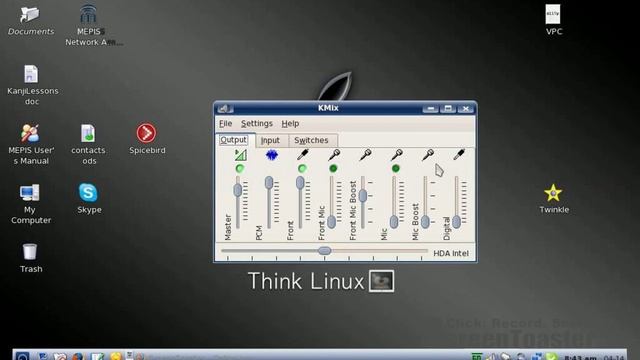Toggle the Front channel mute LED
The height and width of the screenshot is (360, 640).
point(302,168)
